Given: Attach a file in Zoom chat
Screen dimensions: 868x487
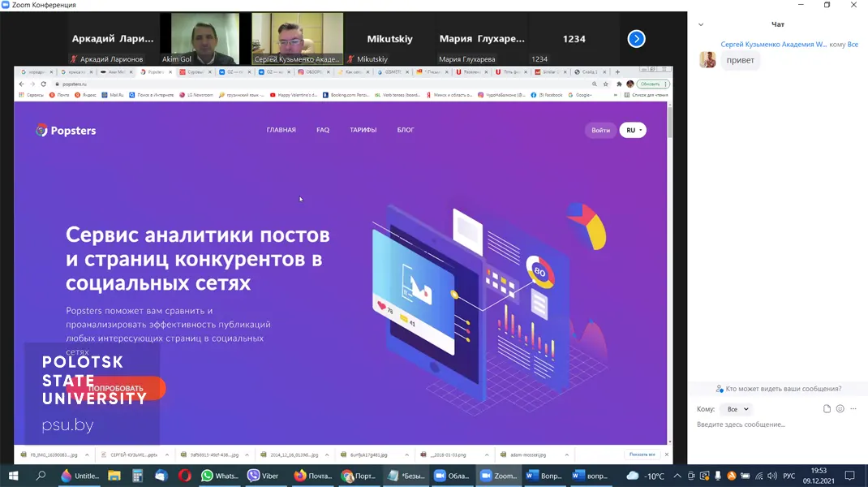Looking at the screenshot, I should (x=827, y=409).
